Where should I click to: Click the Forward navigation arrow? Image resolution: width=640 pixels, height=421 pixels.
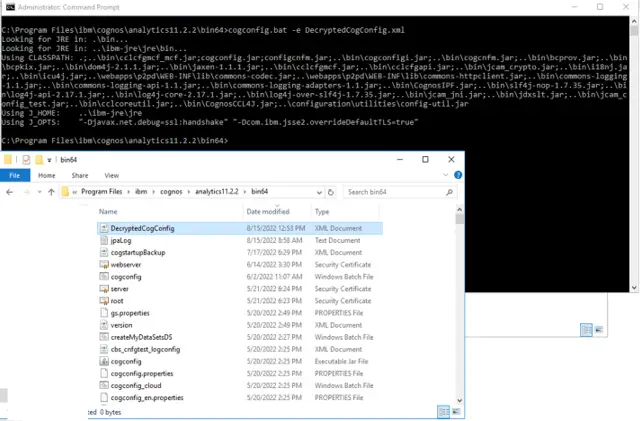tap(27, 192)
